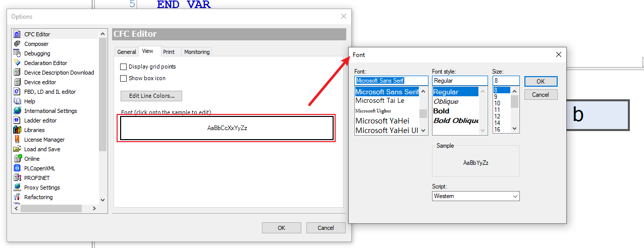Select the Libraries books icon

pos(17,130)
